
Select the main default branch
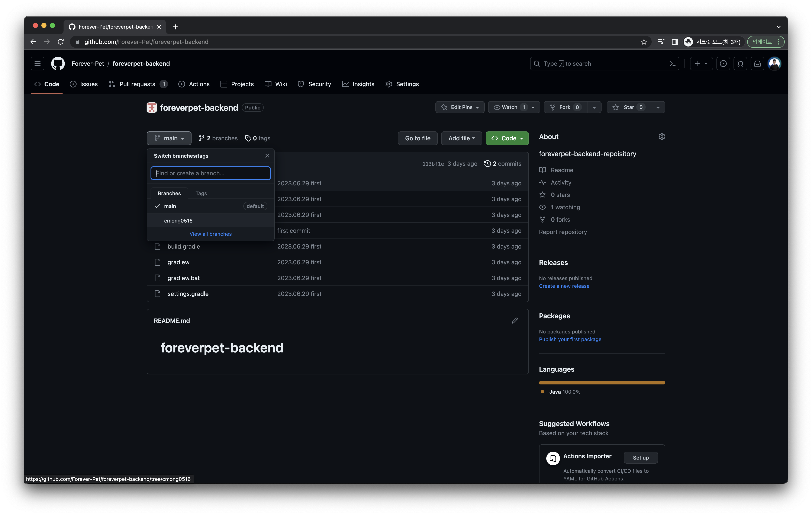210,206
